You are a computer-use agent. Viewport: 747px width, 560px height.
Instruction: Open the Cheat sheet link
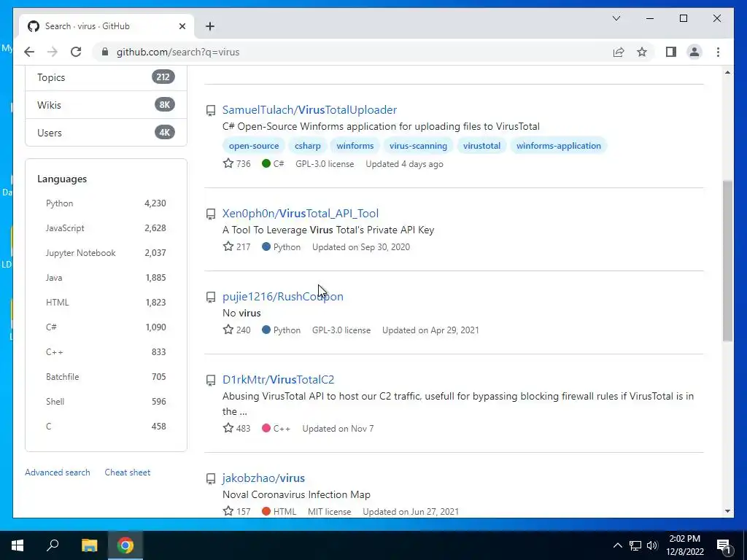[127, 472]
